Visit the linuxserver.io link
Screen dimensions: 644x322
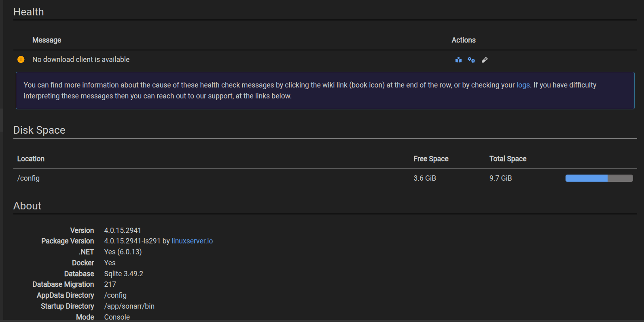(192, 241)
